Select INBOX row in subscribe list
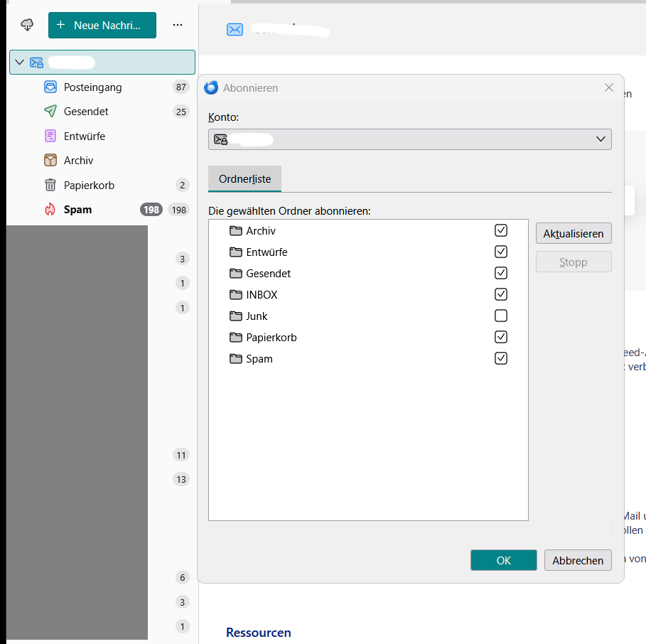646x644 pixels. [x=368, y=295]
